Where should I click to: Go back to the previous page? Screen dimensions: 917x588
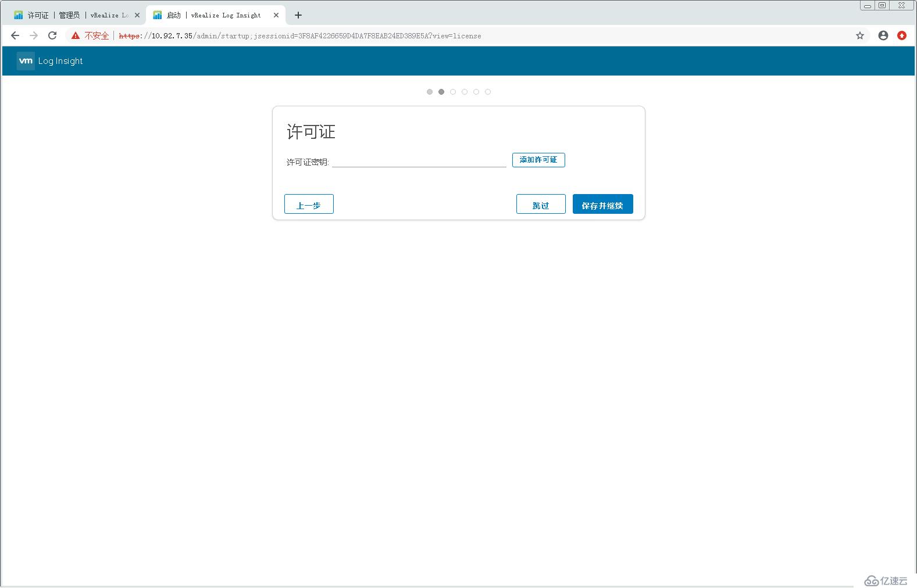tap(15, 35)
